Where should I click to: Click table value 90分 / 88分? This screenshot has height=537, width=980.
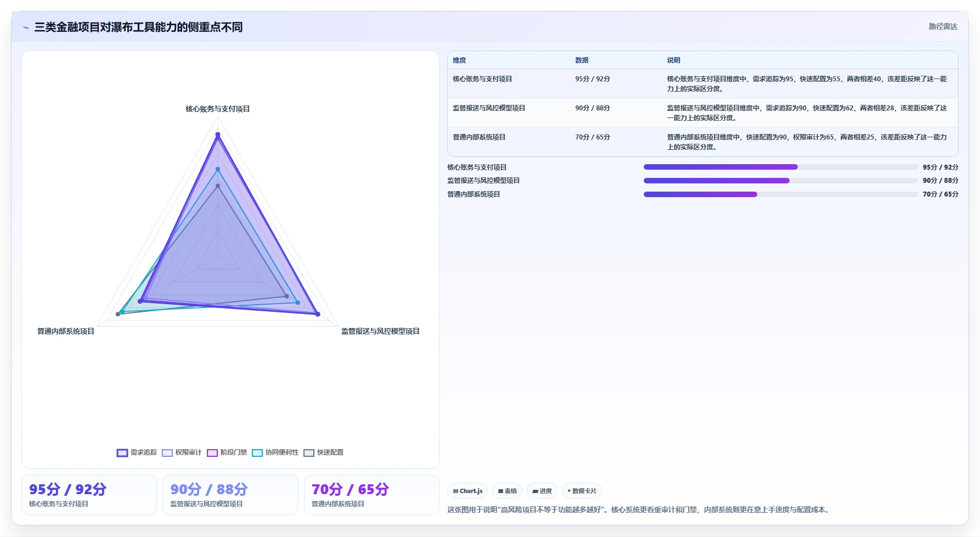point(592,108)
